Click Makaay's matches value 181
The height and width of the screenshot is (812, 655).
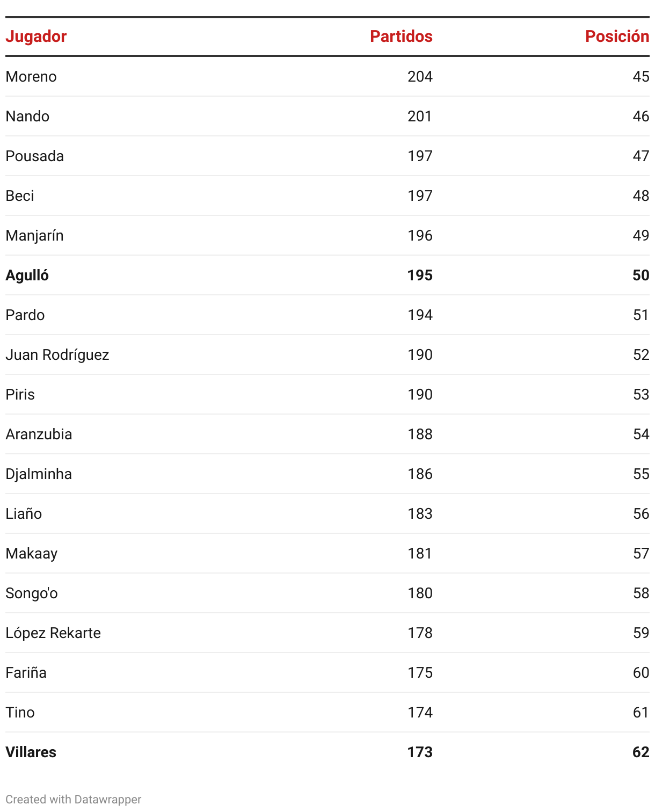point(420,554)
